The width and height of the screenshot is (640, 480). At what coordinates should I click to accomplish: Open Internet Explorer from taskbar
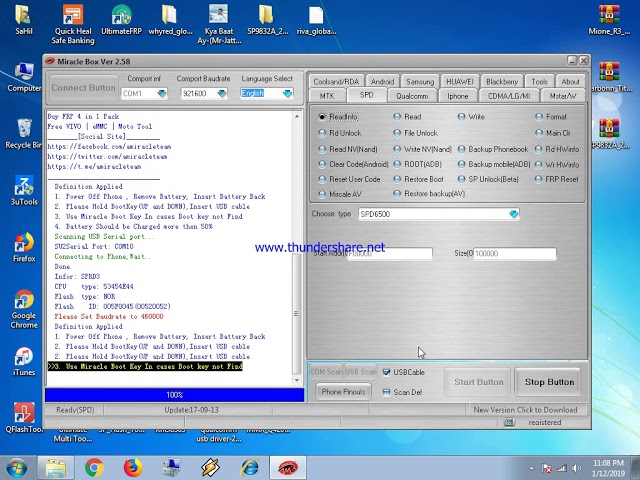point(249,468)
